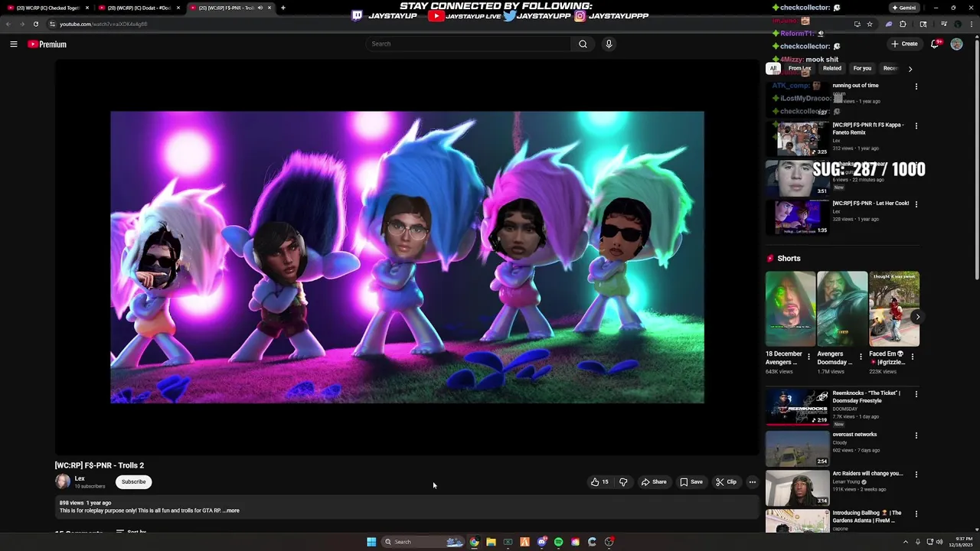Open Gemini button in Chrome title bar

[x=903, y=8]
